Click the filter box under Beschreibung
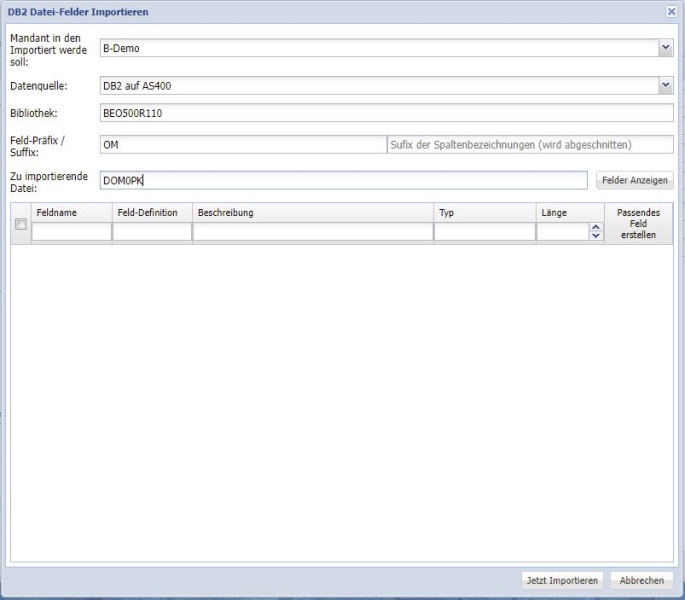Screen dimensions: 685x600 pos(313,232)
